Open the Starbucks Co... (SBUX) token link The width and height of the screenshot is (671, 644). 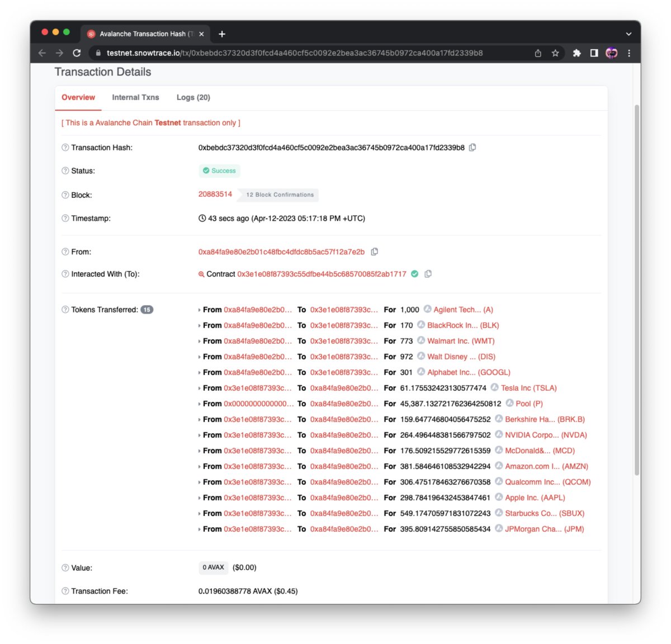click(x=545, y=513)
